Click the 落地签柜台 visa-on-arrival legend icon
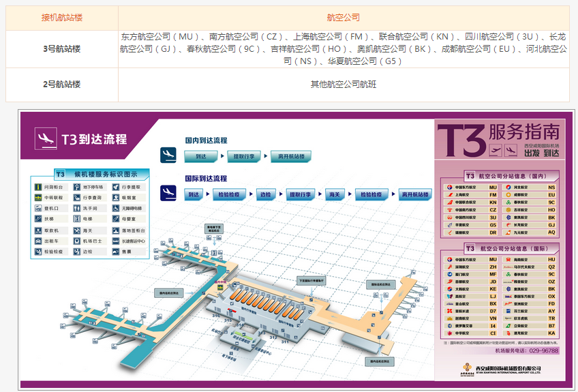 [116, 231]
